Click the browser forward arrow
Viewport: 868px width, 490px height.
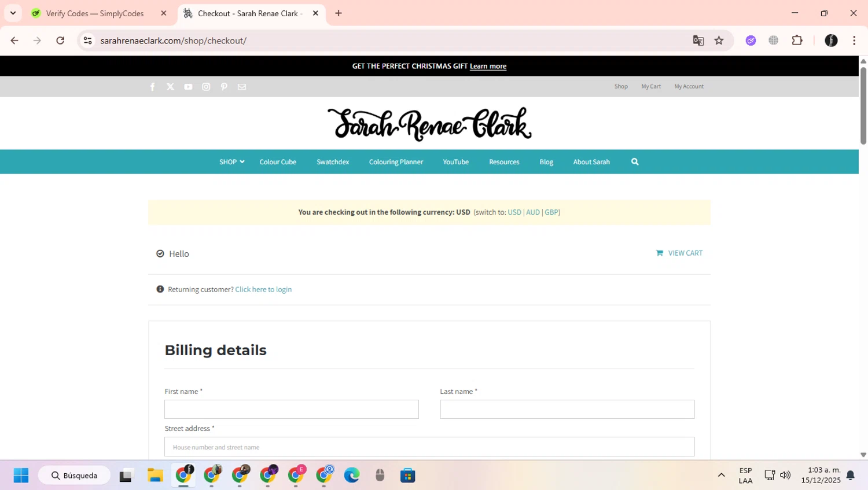[37, 40]
